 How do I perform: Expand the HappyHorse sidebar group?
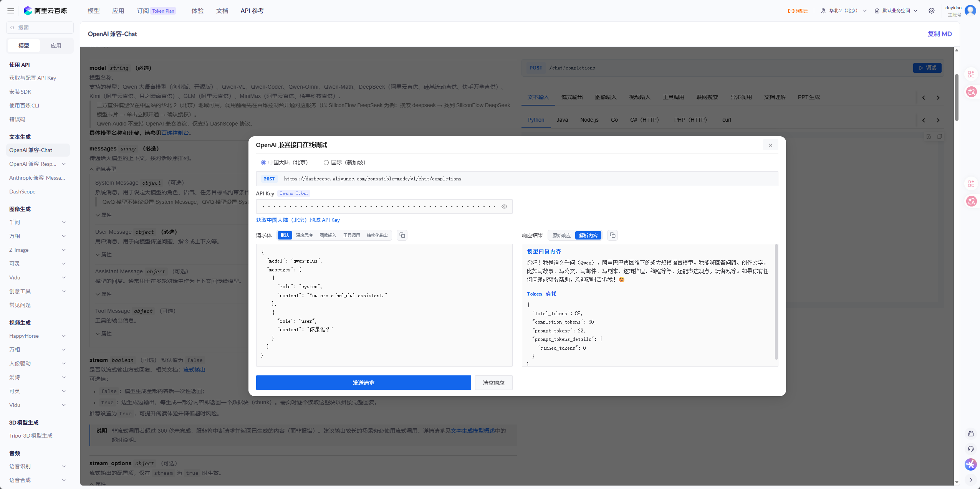pyautogui.click(x=64, y=336)
